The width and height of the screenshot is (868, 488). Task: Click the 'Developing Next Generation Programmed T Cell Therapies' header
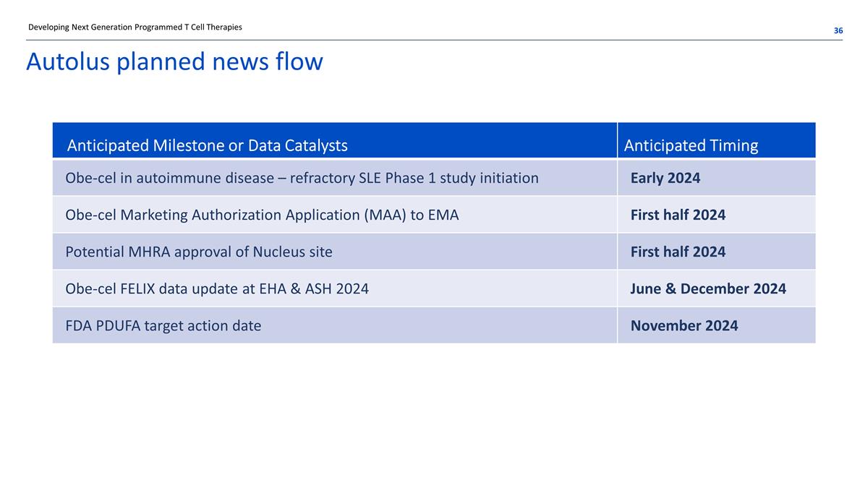[x=135, y=27]
